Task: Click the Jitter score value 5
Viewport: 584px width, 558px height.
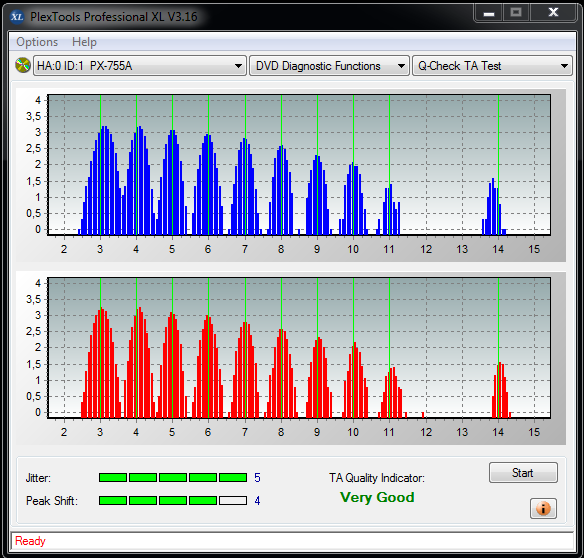Action: pyautogui.click(x=257, y=478)
